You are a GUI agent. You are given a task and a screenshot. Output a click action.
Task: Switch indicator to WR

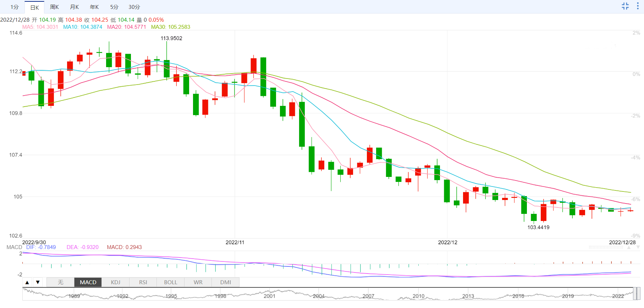click(x=198, y=282)
